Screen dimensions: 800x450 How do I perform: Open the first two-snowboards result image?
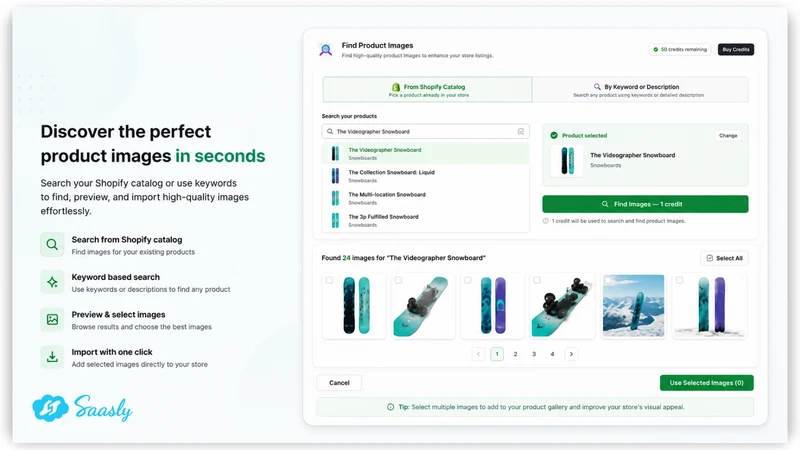[355, 306]
